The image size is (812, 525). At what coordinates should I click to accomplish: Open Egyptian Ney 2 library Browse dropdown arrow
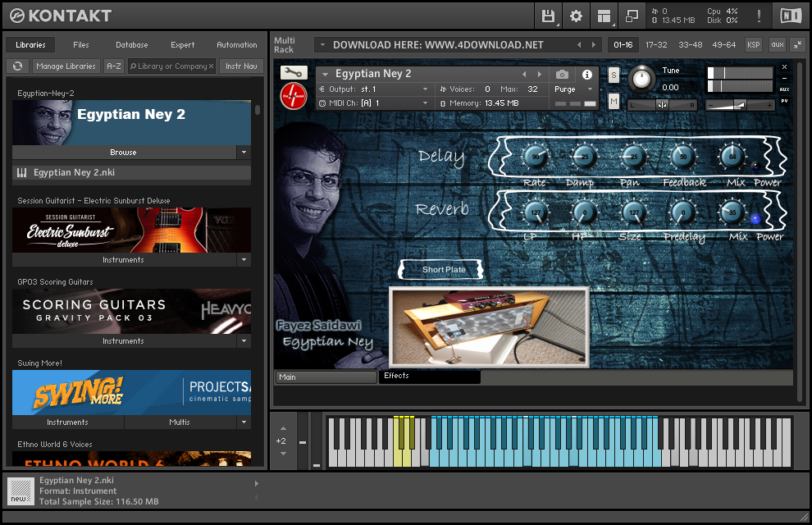[244, 153]
